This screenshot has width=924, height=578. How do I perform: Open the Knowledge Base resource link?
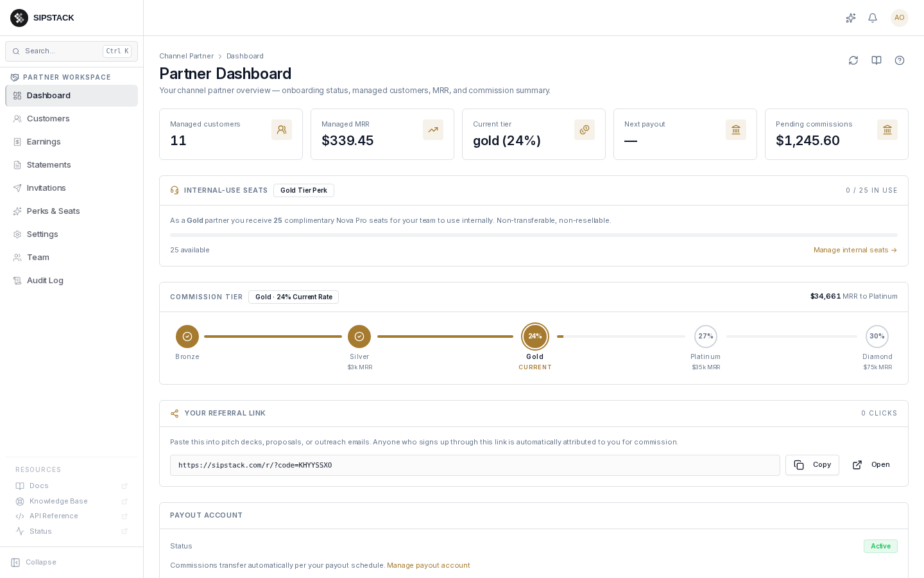click(x=72, y=502)
